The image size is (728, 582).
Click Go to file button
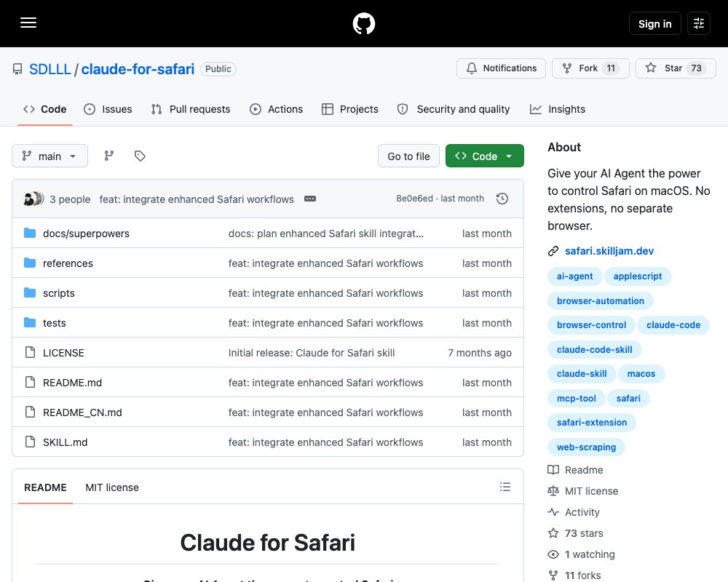[x=408, y=156]
